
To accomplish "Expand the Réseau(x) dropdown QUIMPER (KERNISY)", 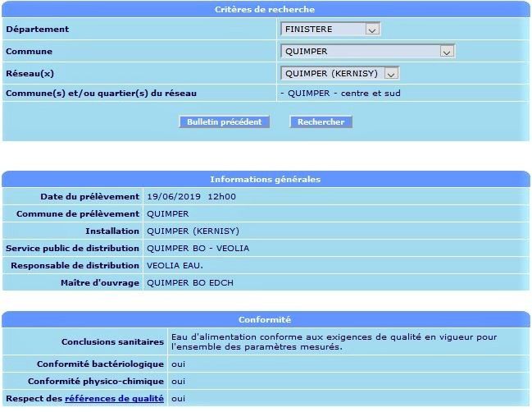I will pyautogui.click(x=339, y=73).
